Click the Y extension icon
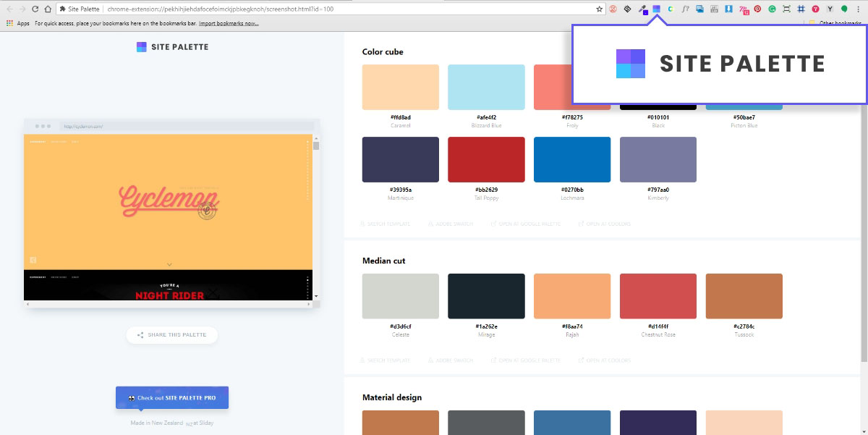This screenshot has height=435, width=868. point(830,9)
